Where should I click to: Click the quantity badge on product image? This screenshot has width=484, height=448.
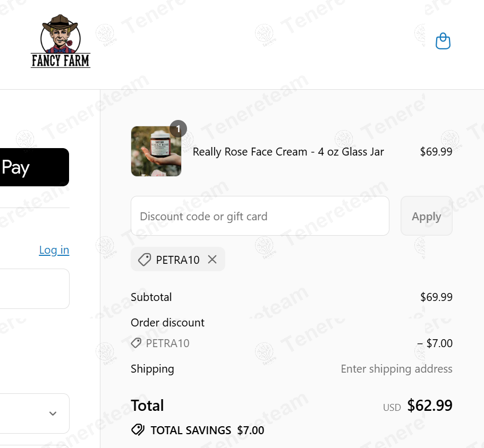[x=178, y=129]
